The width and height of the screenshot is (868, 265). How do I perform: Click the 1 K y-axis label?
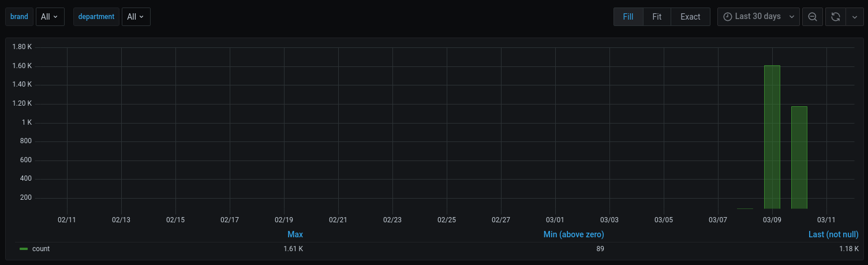pos(27,122)
